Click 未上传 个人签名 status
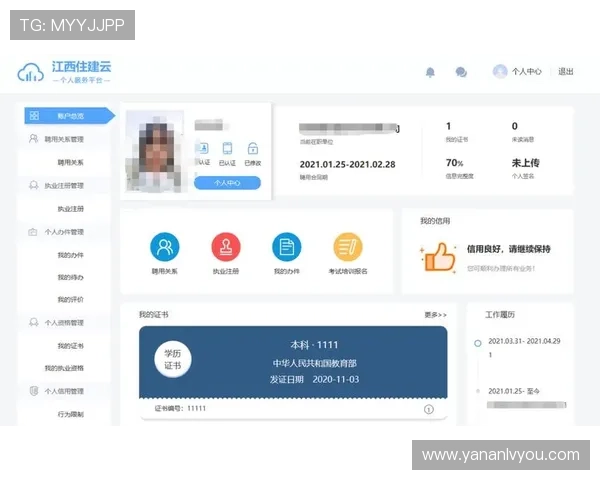The image size is (600, 480). tap(525, 163)
